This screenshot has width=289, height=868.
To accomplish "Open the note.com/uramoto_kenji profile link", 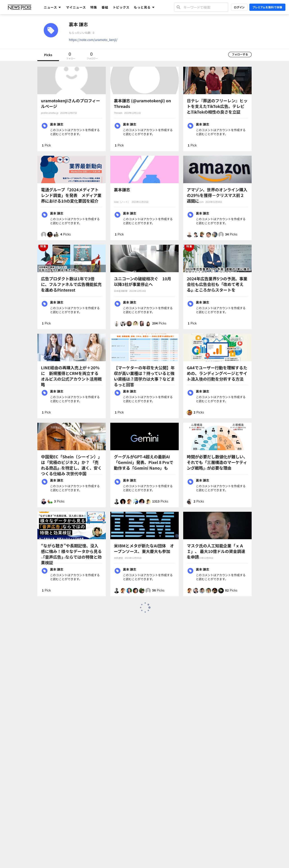I will tap(93, 40).
